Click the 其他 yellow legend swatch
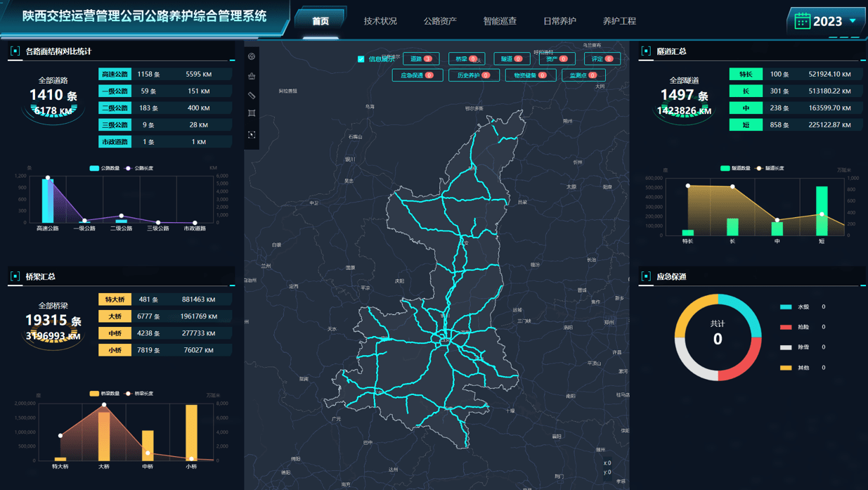Screen dimensions: 868x490 tap(786, 368)
